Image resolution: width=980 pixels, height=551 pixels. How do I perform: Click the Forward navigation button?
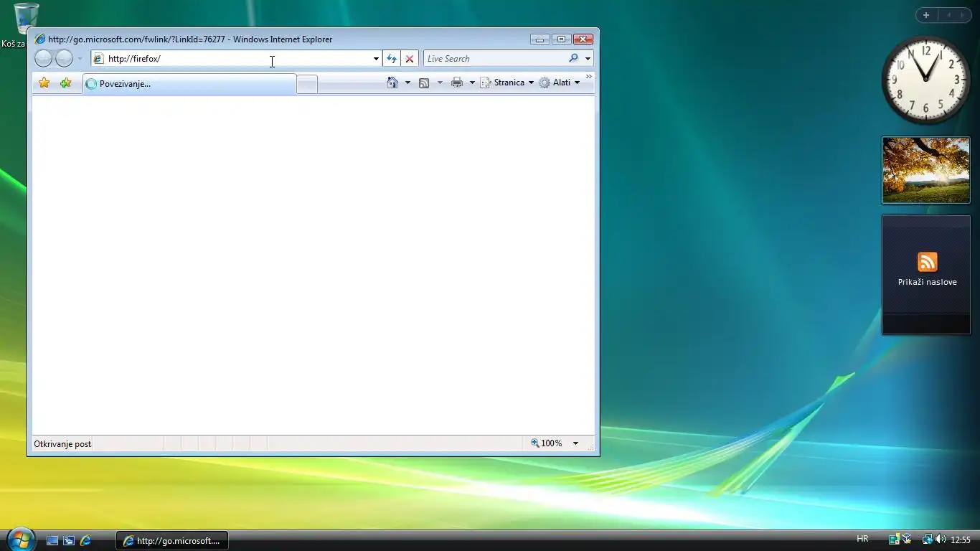click(x=65, y=59)
